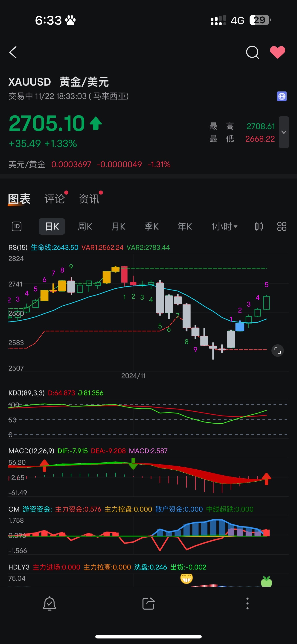Tap the 生命线:2643.50 value
Image resolution: width=297 pixels, height=644 pixels.
(55, 248)
